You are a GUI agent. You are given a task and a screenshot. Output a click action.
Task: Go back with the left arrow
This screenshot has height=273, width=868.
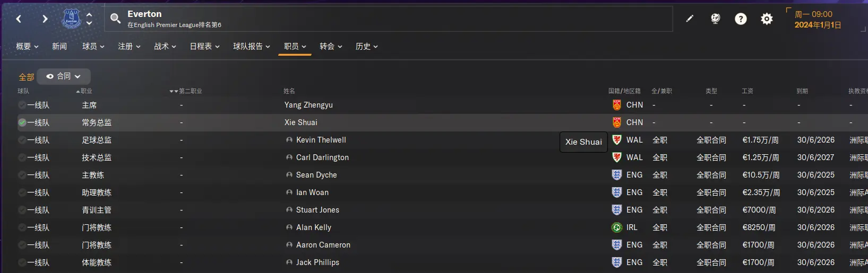click(x=19, y=19)
